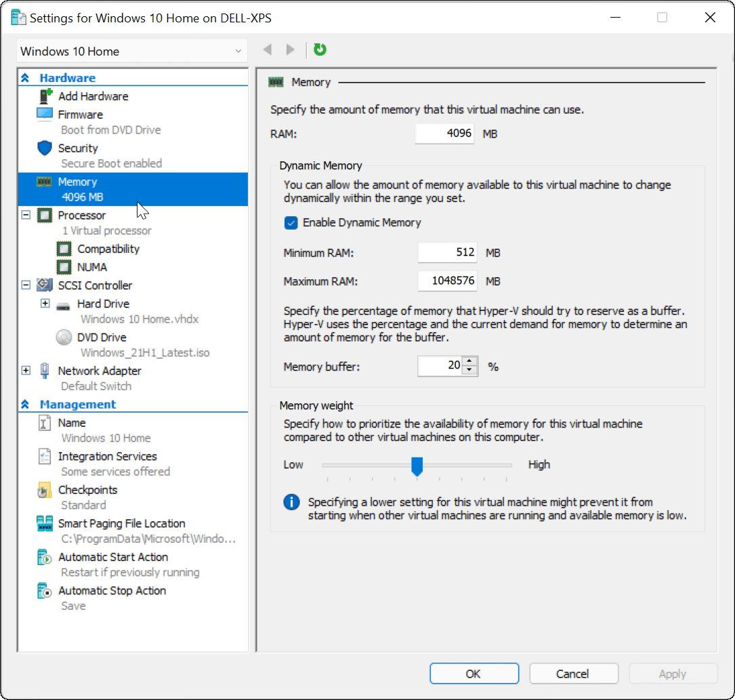Screen dimensions: 735x700
Task: Click the memory weight slider thumb
Action: (x=417, y=466)
